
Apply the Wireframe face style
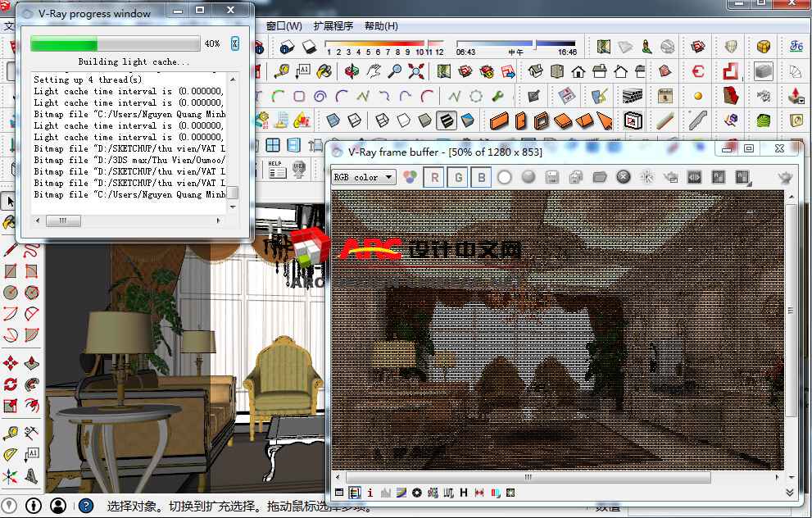(x=382, y=120)
